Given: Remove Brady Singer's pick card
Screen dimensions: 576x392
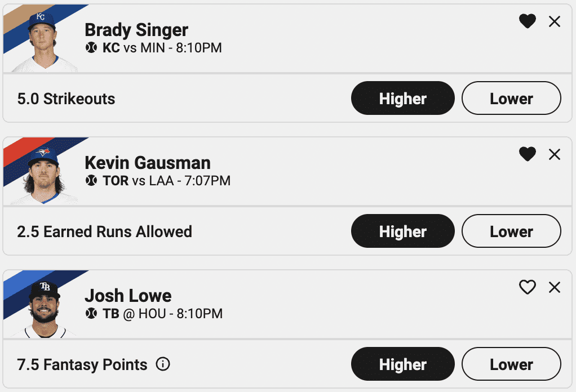Looking at the screenshot, I should click(555, 21).
